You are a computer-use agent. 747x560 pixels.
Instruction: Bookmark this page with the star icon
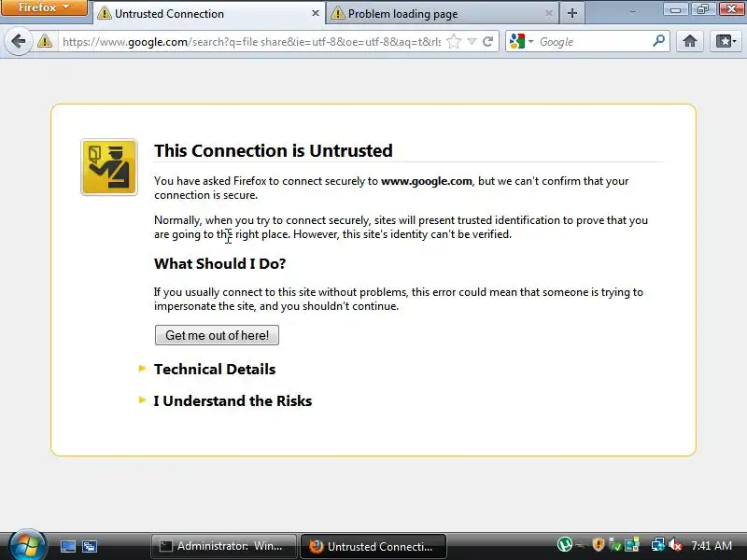(454, 42)
